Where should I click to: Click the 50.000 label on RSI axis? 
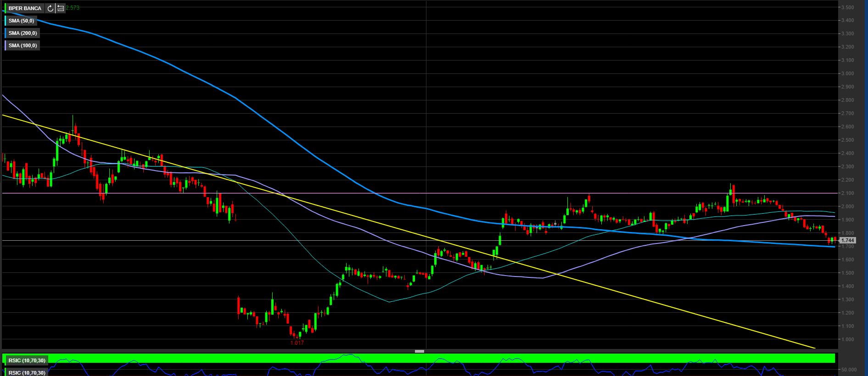tap(849, 370)
